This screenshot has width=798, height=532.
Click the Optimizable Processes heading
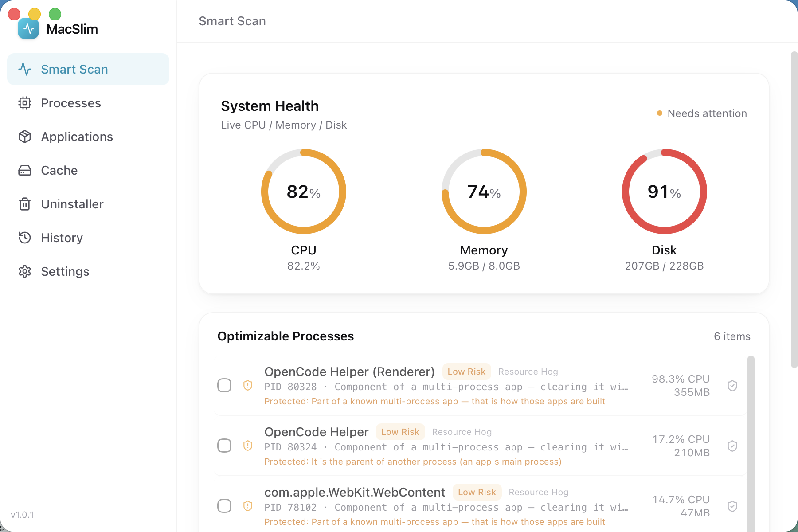pyautogui.click(x=286, y=336)
